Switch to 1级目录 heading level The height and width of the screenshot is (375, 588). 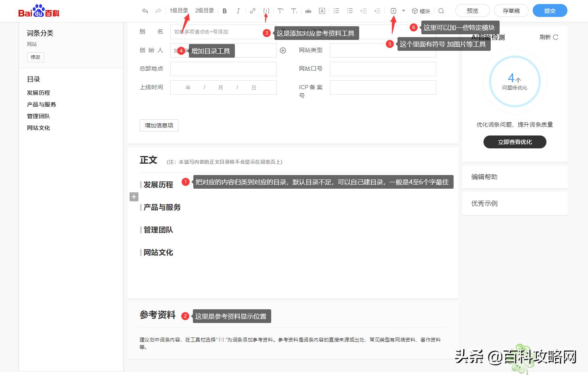click(x=180, y=10)
